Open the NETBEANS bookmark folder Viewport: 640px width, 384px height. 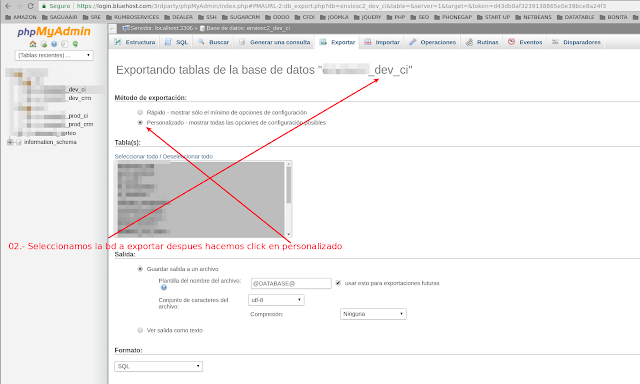click(533, 17)
